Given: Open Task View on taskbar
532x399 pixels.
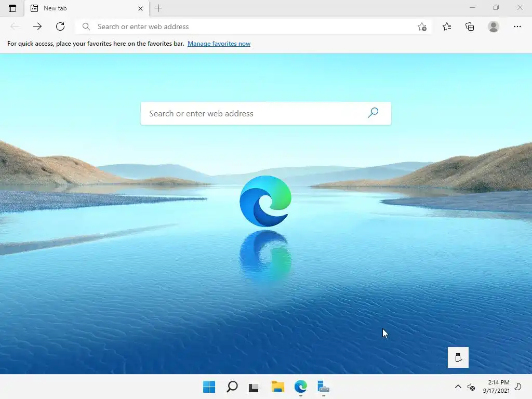Looking at the screenshot, I should [255, 387].
